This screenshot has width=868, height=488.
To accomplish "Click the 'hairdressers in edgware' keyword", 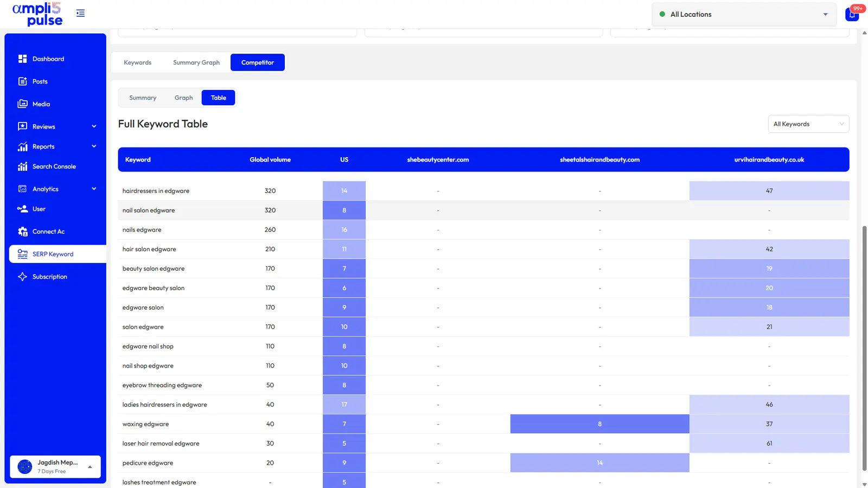I will coord(156,191).
